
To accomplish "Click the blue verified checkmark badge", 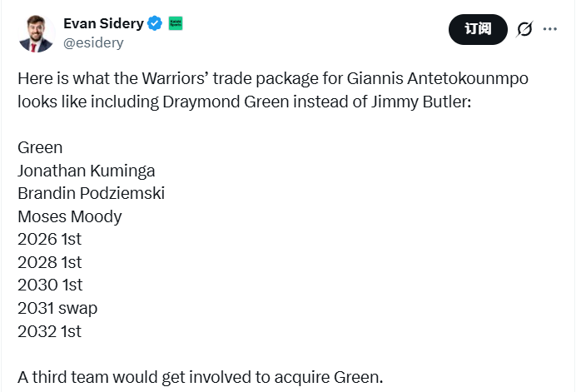I will pyautogui.click(x=155, y=24).
